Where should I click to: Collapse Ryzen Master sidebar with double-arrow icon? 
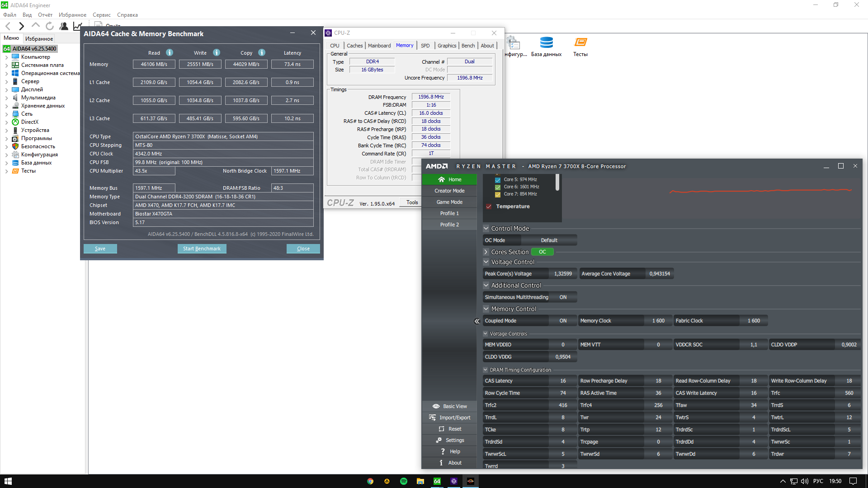[x=476, y=321]
